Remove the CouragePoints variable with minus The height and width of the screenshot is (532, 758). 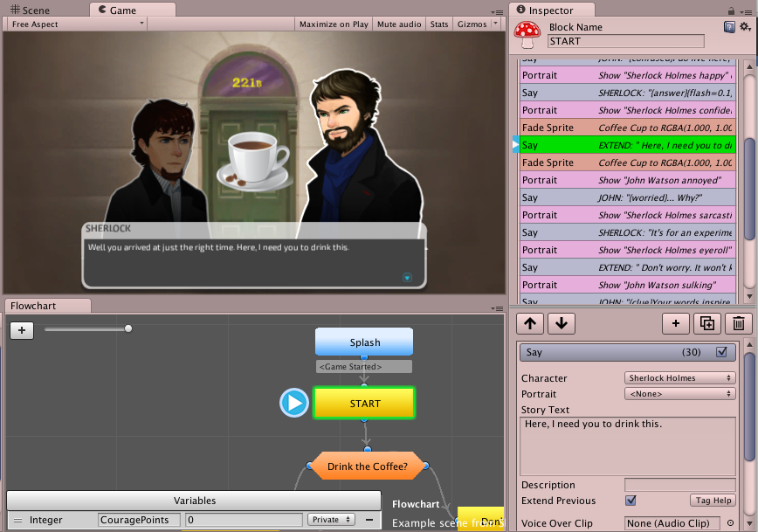pyautogui.click(x=369, y=520)
